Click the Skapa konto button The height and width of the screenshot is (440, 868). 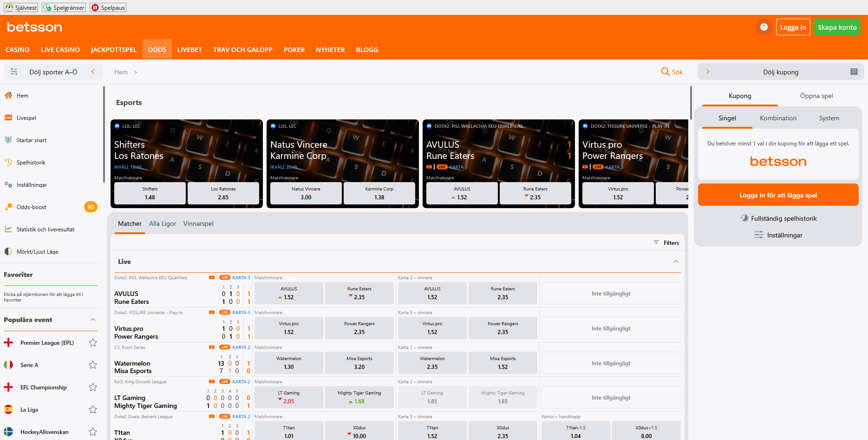(x=837, y=27)
